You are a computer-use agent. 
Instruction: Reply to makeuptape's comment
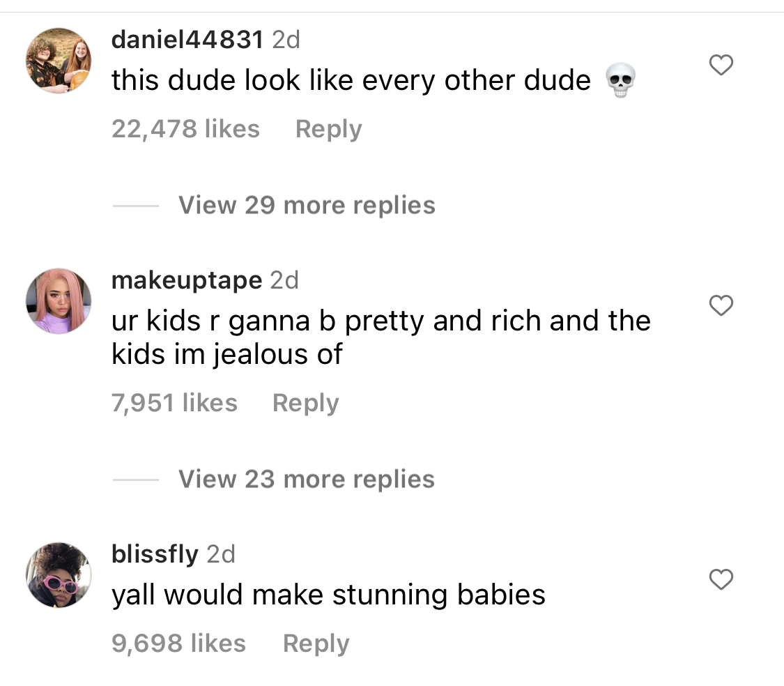tap(305, 403)
